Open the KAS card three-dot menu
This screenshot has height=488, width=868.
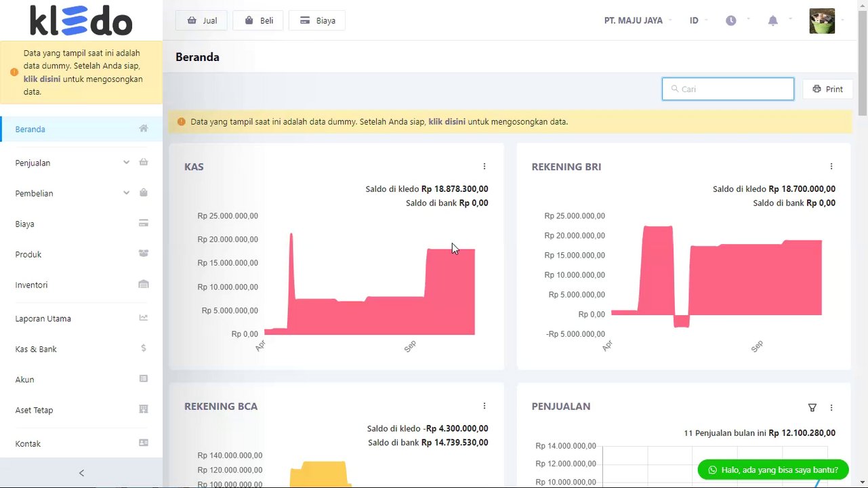pyautogui.click(x=484, y=166)
